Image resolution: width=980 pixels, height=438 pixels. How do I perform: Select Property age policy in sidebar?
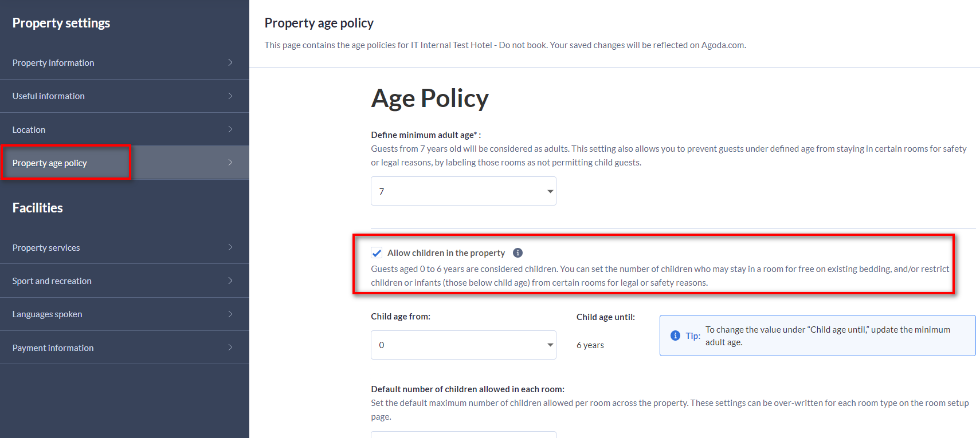point(124,163)
